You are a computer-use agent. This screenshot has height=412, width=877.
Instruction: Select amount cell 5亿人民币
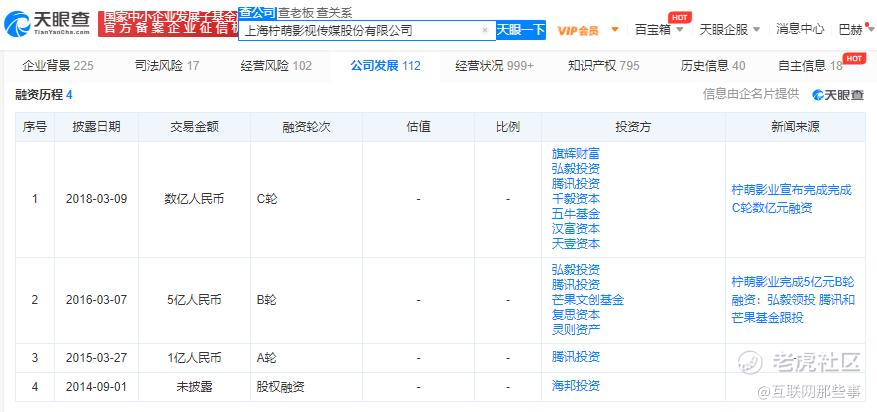(194, 300)
